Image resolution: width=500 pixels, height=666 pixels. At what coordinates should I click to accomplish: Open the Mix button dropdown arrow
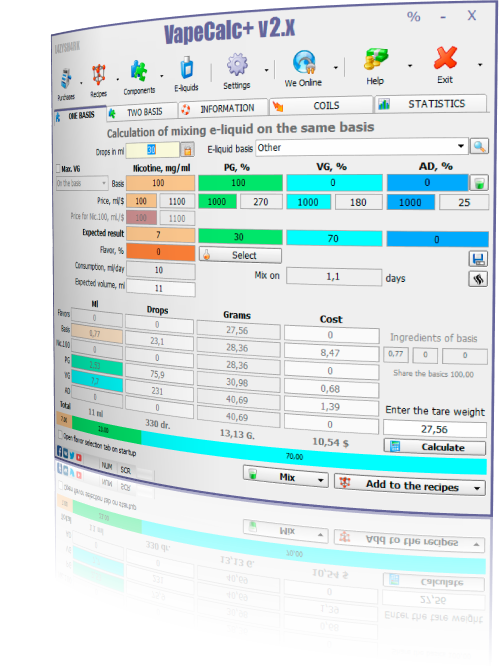320,480
